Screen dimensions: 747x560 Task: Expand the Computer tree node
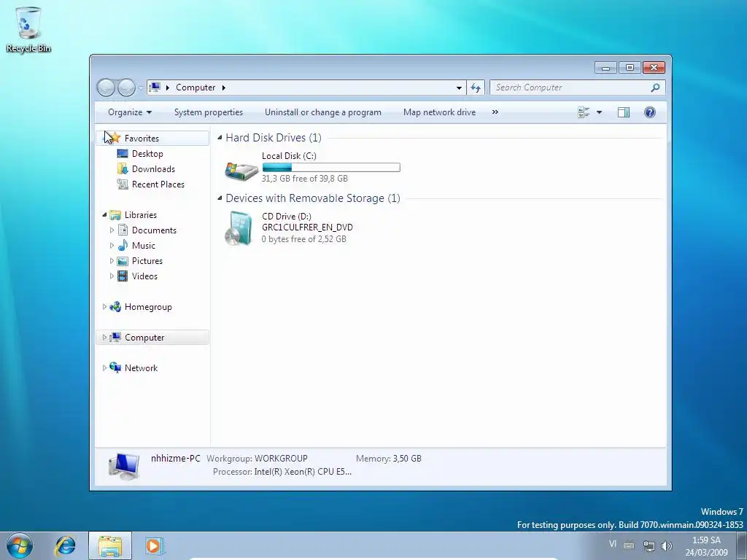[104, 337]
